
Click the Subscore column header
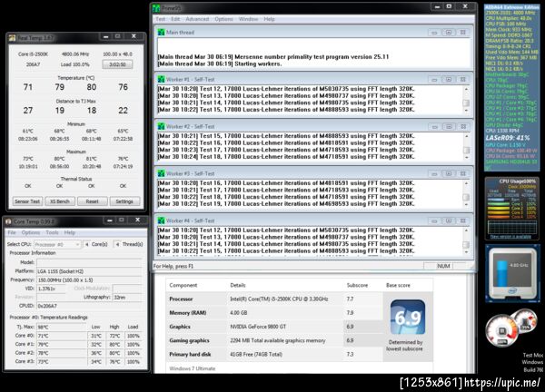point(357,285)
